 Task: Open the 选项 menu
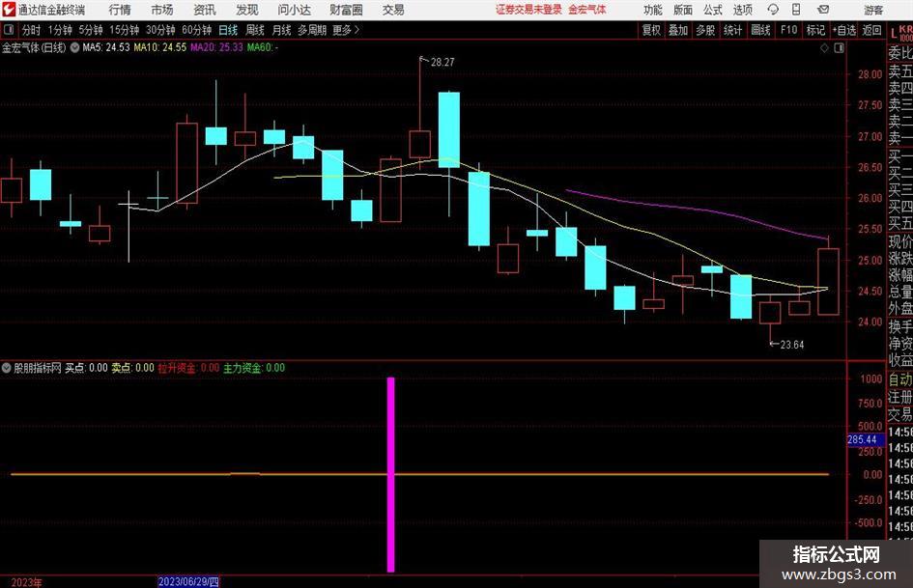click(743, 10)
